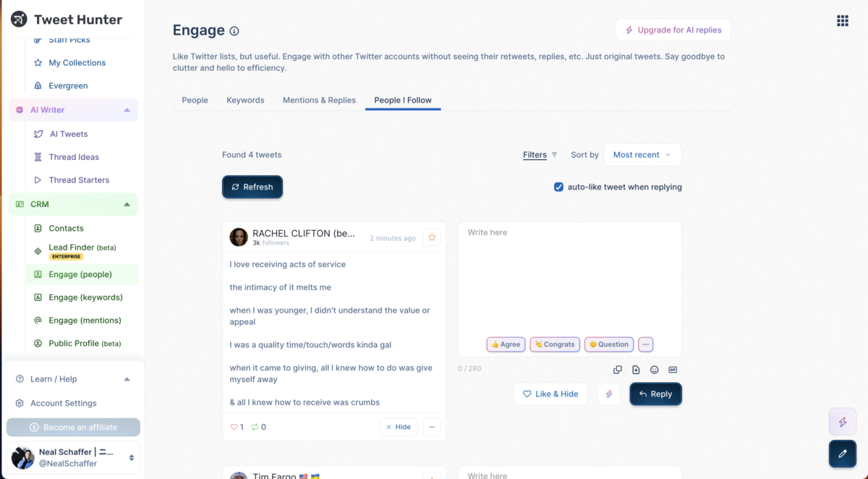Click Become an affiliate button

tap(73, 427)
